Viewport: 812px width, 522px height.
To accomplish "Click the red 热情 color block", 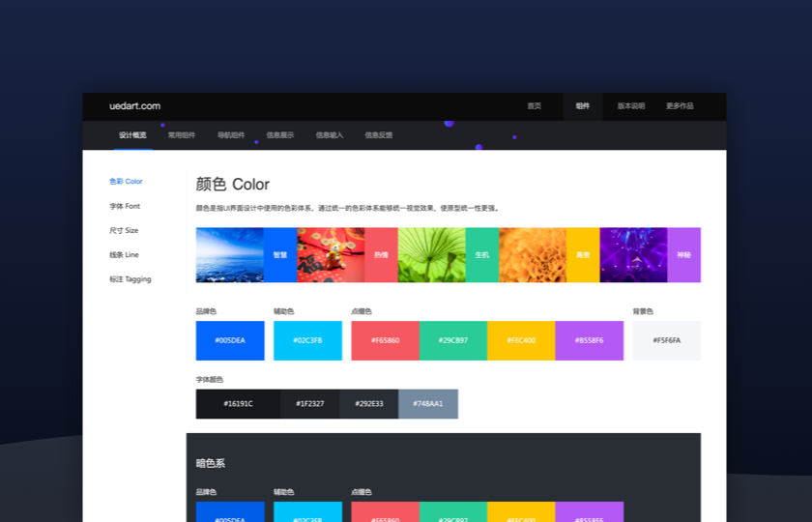I will coord(381,255).
